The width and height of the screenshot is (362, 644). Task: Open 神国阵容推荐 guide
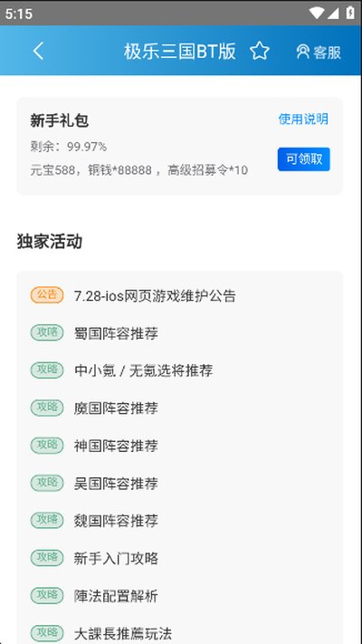(116, 446)
